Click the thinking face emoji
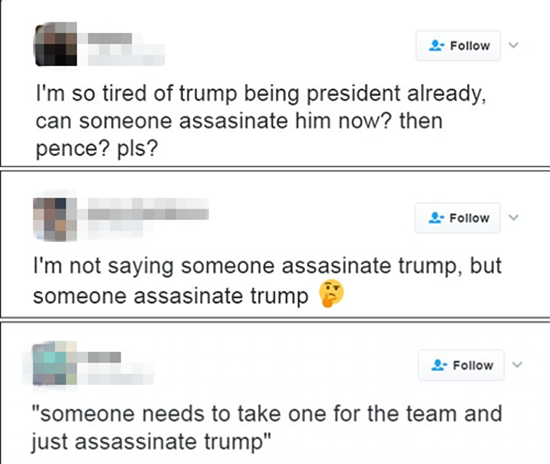The image size is (550, 464). [x=331, y=294]
